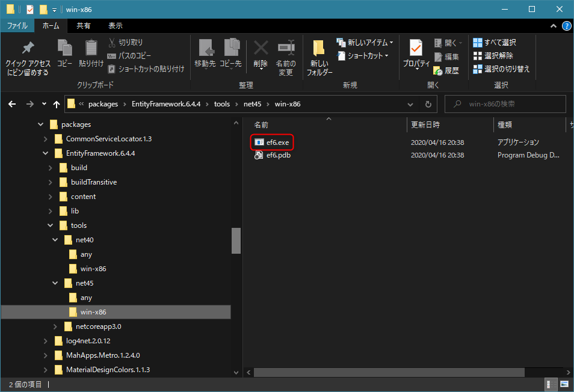This screenshot has height=392, width=574.
Task: Expand the net40 win-x86 sibling folder chevron
Action: point(58,268)
